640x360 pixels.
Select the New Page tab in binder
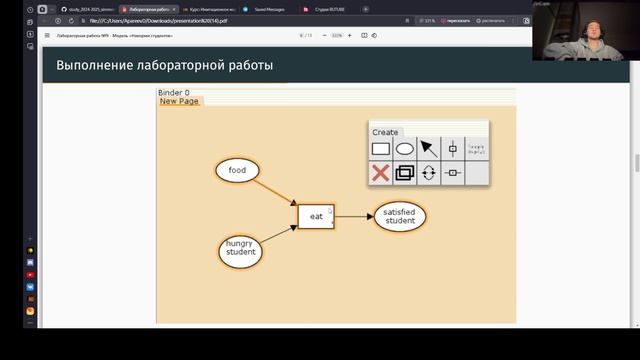point(179,101)
